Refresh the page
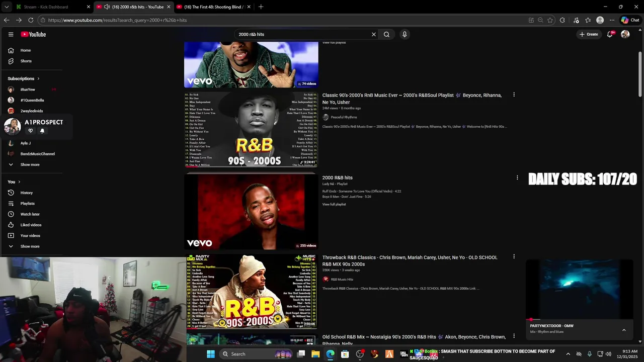 coord(31,20)
